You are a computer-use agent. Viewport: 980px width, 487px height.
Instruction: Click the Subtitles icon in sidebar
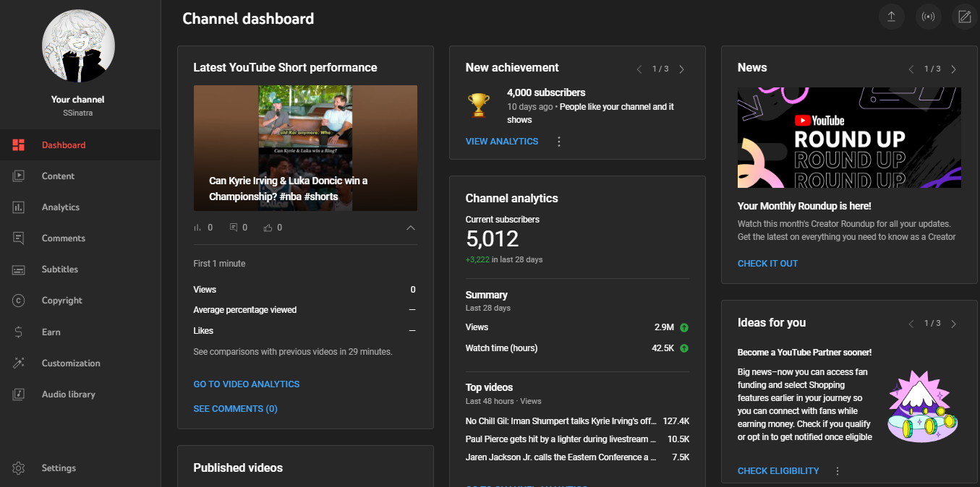point(19,270)
